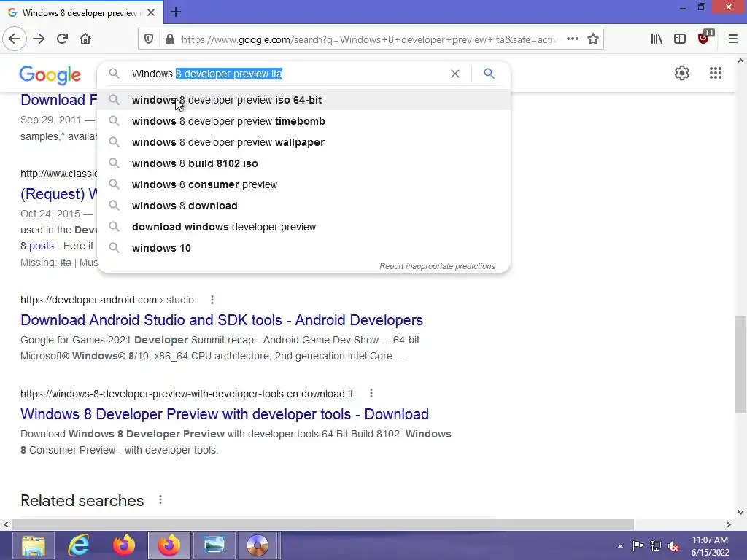Choose suggestion 'windows 8 build 8102 iso'

pos(303,163)
